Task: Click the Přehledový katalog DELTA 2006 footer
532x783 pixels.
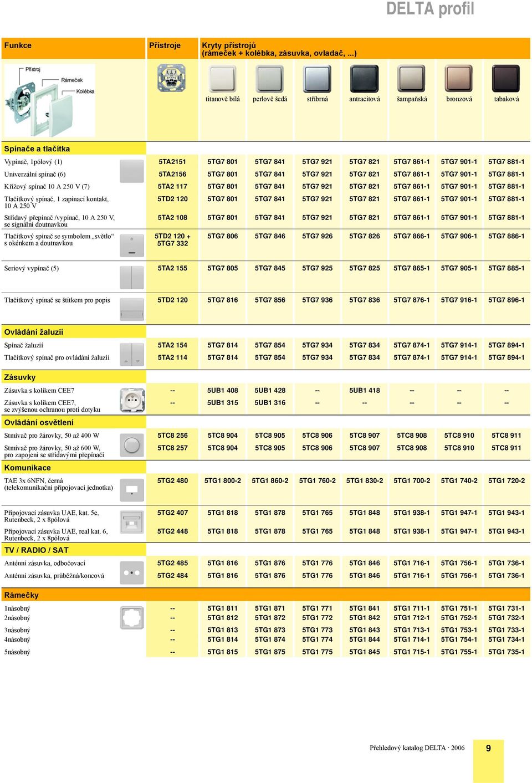Action: (x=417, y=748)
